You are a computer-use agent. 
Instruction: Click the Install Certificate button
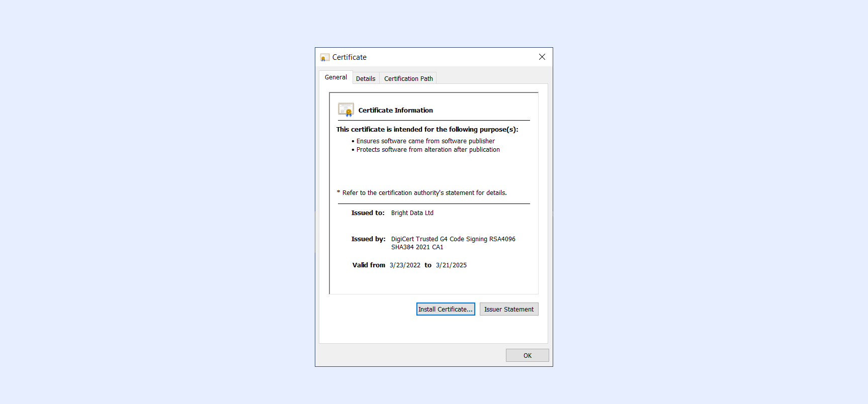click(x=446, y=309)
